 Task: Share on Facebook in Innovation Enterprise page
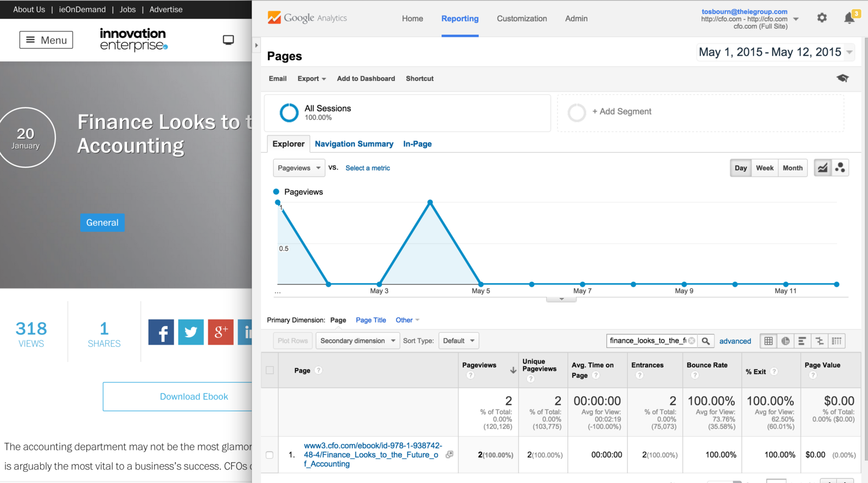click(x=161, y=332)
